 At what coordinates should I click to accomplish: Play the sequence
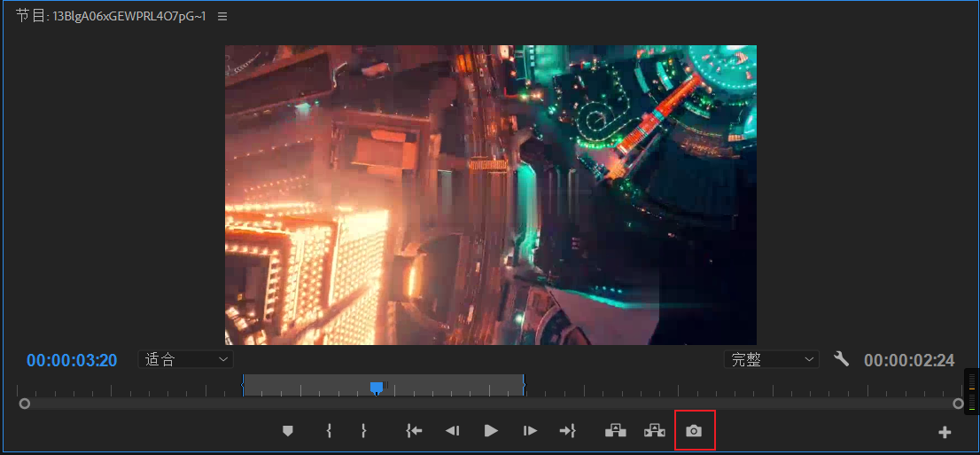(491, 430)
